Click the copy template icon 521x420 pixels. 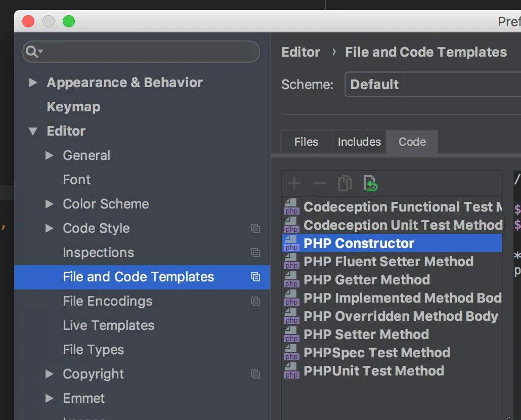tap(344, 183)
